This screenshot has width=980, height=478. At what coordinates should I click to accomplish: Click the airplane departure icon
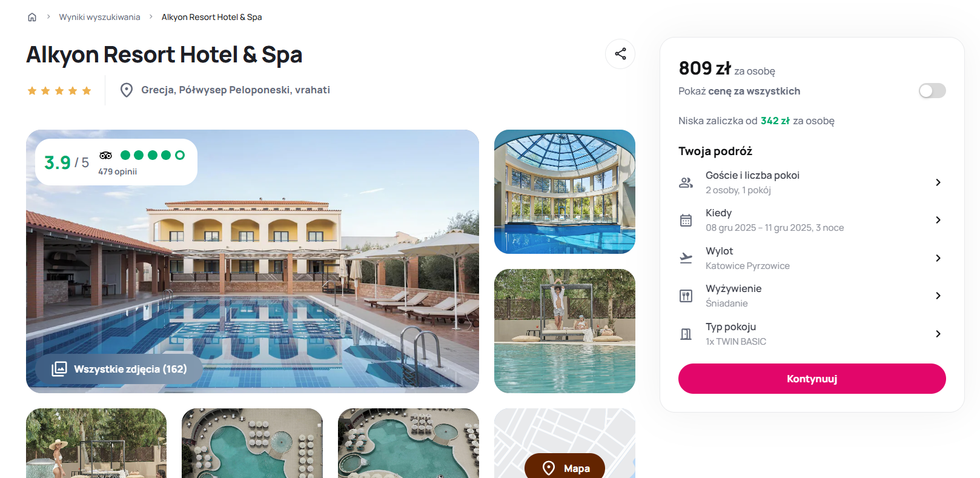pos(686,258)
